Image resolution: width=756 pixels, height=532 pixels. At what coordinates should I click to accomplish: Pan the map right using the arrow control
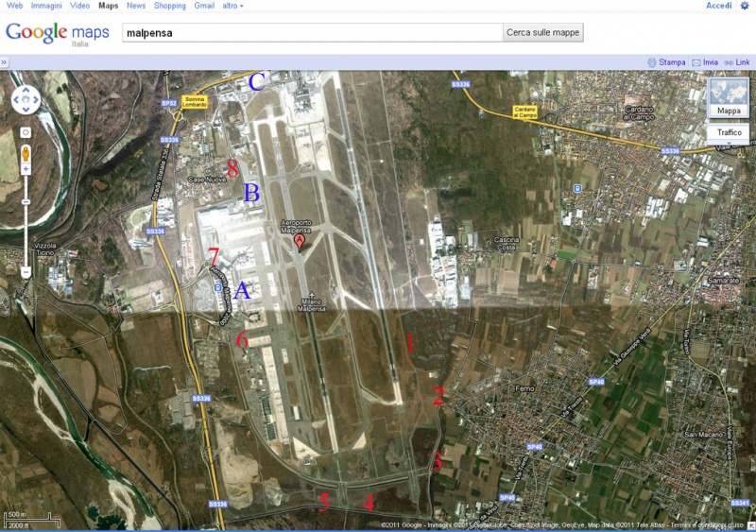[35, 99]
